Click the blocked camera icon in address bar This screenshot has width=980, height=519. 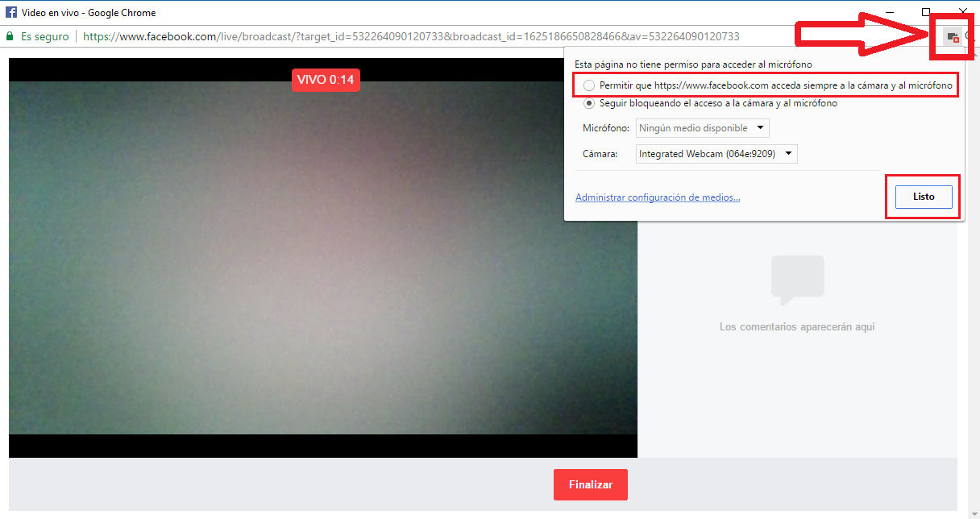(x=953, y=37)
